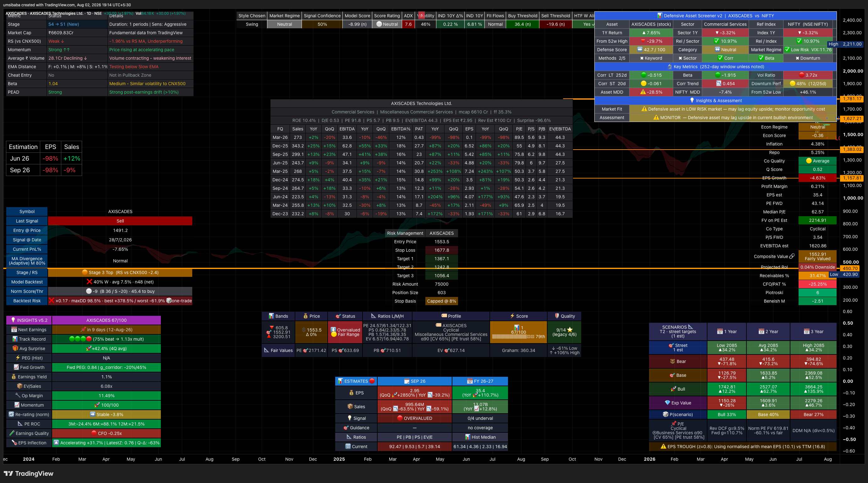Click the 'Bull 33%' probability cell
The height and width of the screenshot is (483, 868).
[727, 414]
